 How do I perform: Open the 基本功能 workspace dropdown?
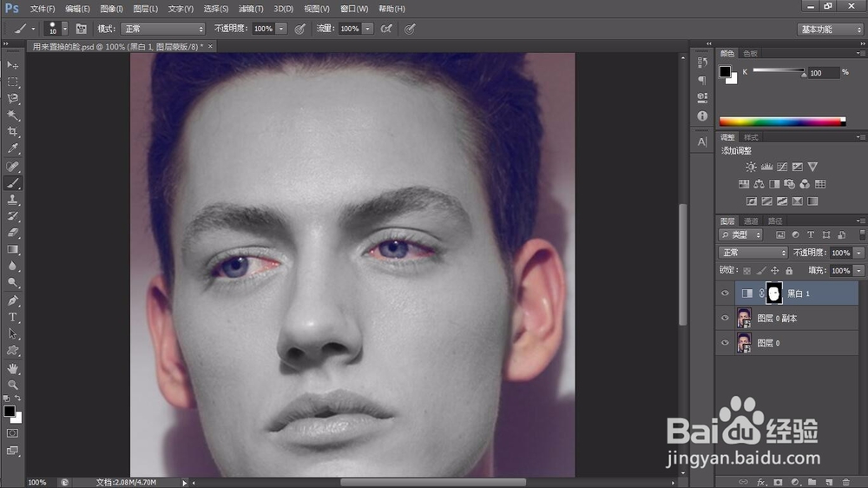coord(831,30)
